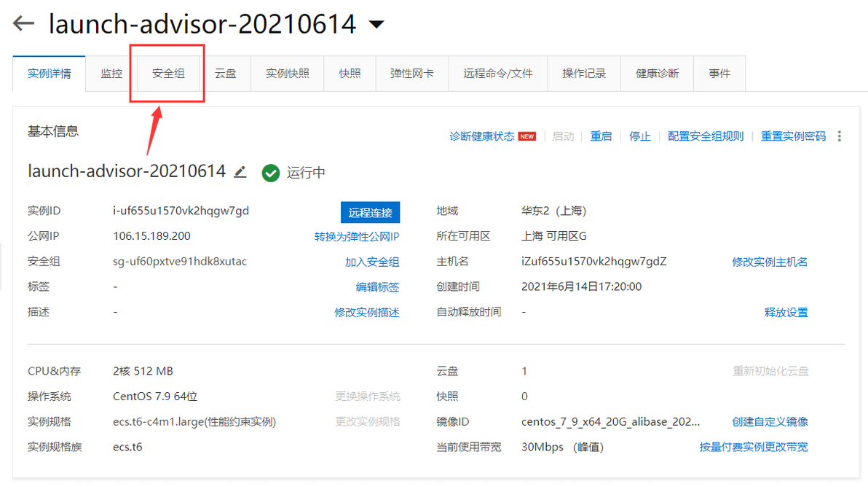868x484 pixels.
Task: Select the zone value 上海 可用区G
Action: pos(553,236)
